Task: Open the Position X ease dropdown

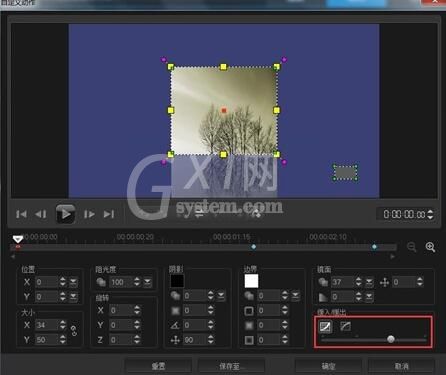Action: point(73,282)
